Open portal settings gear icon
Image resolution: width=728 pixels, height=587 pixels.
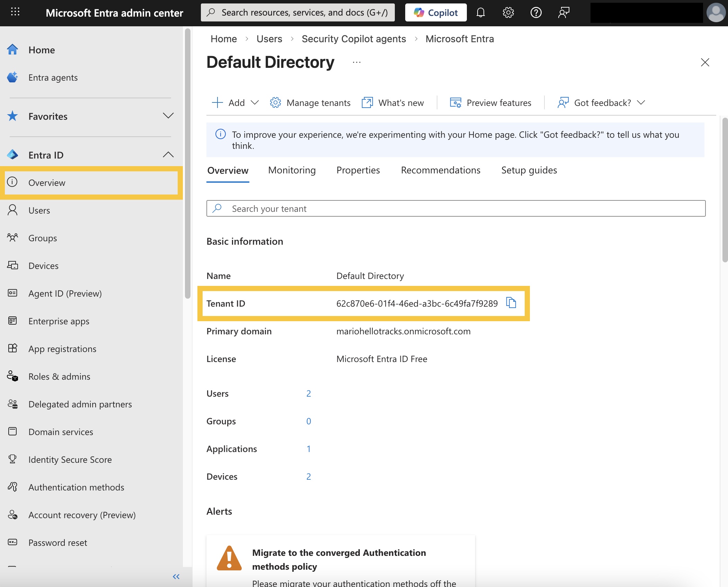[x=508, y=13]
